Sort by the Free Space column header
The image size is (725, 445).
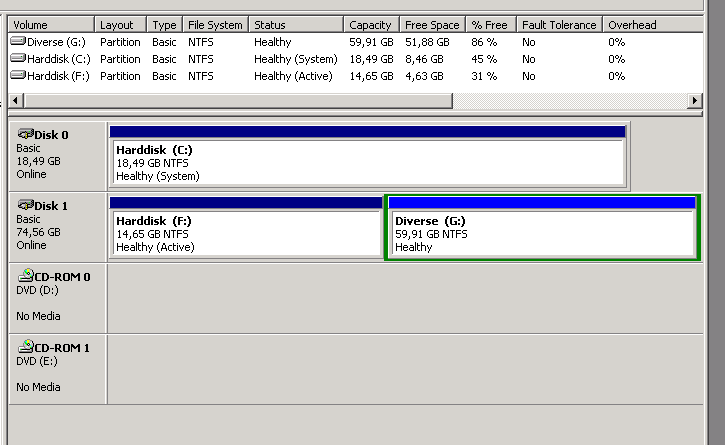pyautogui.click(x=433, y=25)
